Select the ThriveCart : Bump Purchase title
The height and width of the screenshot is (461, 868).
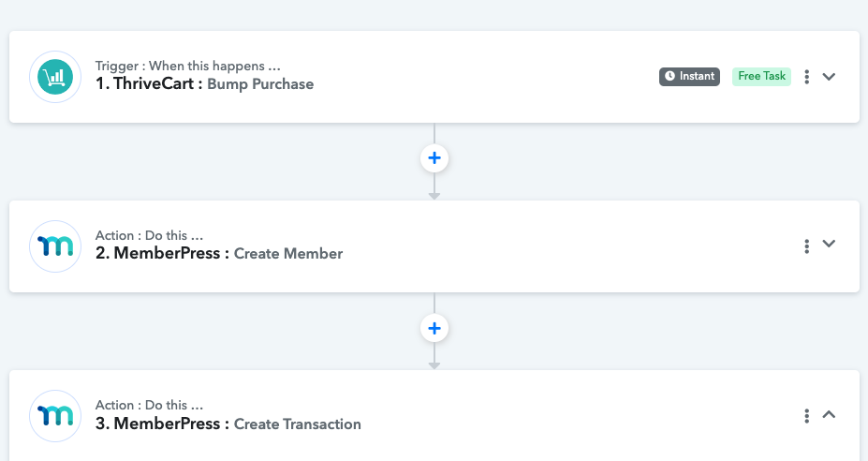pyautogui.click(x=204, y=83)
